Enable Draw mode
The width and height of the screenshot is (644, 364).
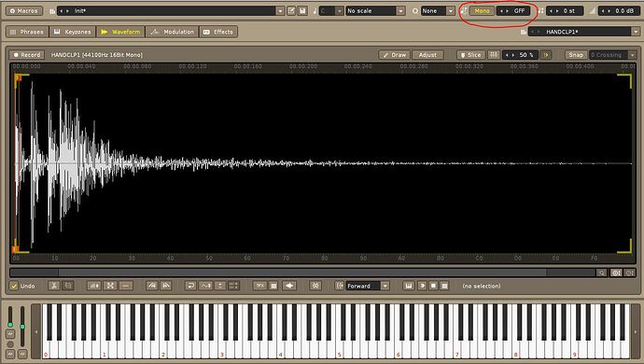394,55
